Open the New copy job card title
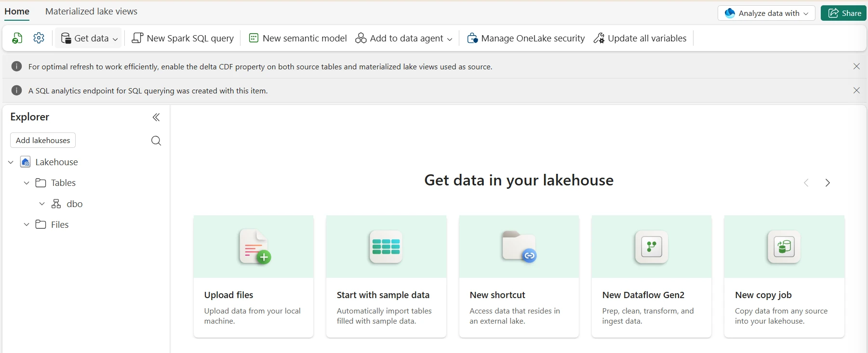Image resolution: width=868 pixels, height=353 pixels. click(763, 295)
